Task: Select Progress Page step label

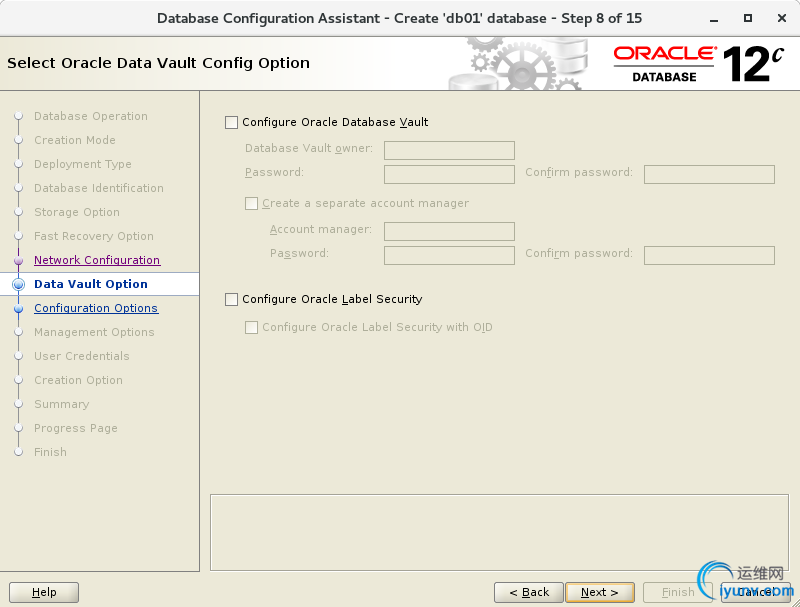Action: click(76, 428)
